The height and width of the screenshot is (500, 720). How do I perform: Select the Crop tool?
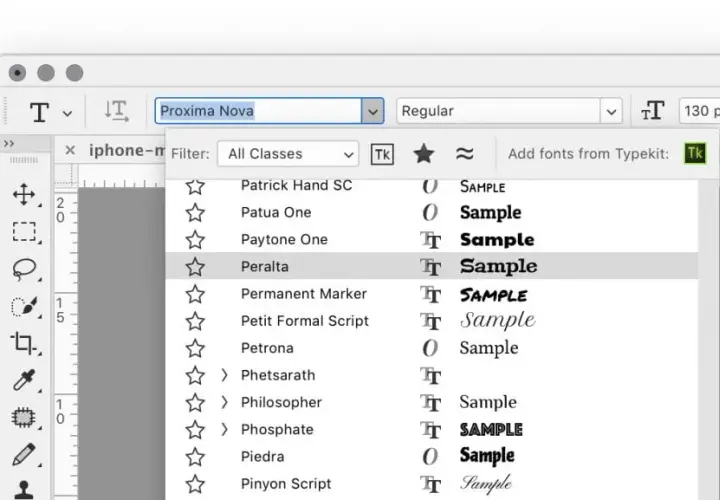[x=23, y=343]
